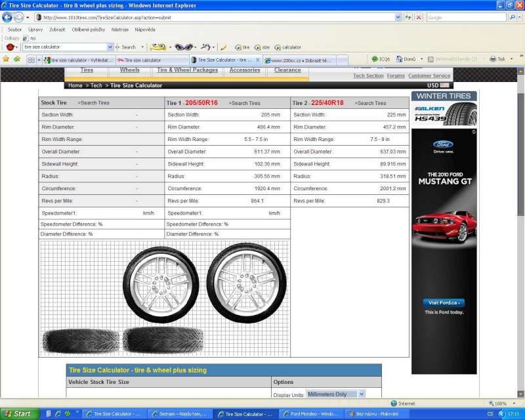Viewport: 525px width, 420px height.
Task: Click the Domů home icon
Action: (x=400, y=59)
